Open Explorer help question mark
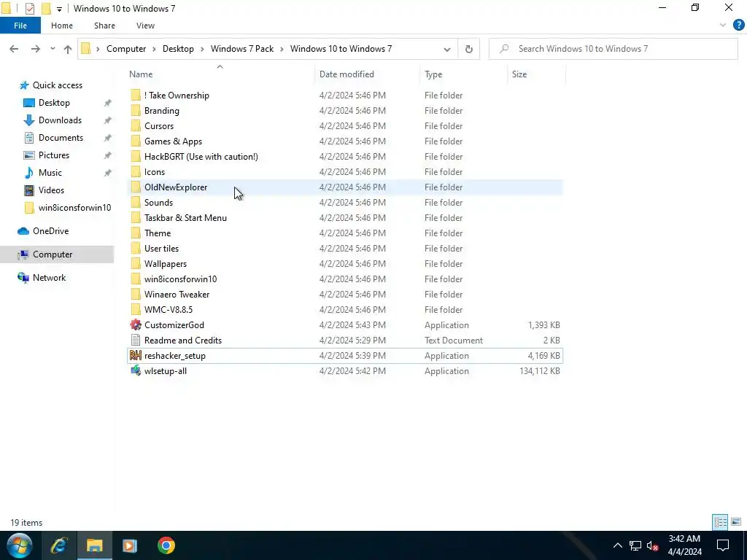747x560 pixels. (x=738, y=26)
